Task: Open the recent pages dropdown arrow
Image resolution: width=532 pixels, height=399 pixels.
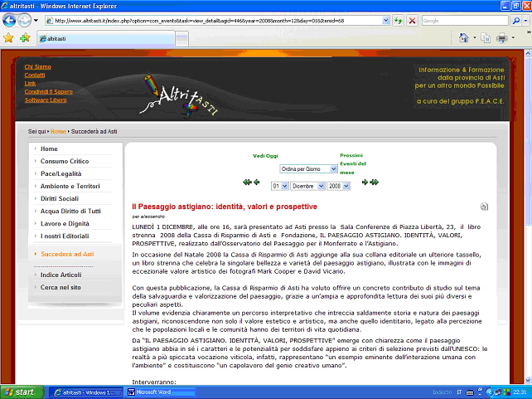Action: [x=36, y=21]
